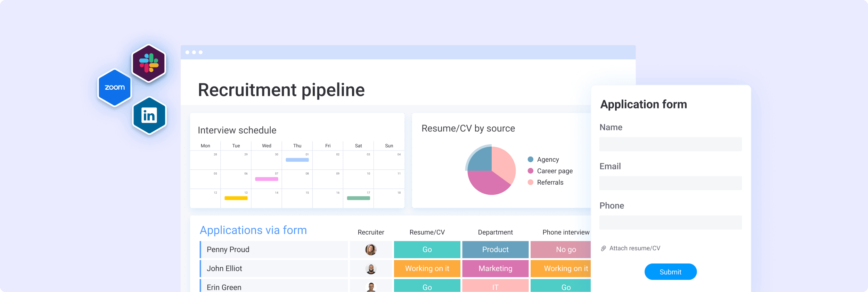Click the Application form heading
Screen dimensions: 868x292
pos(644,104)
